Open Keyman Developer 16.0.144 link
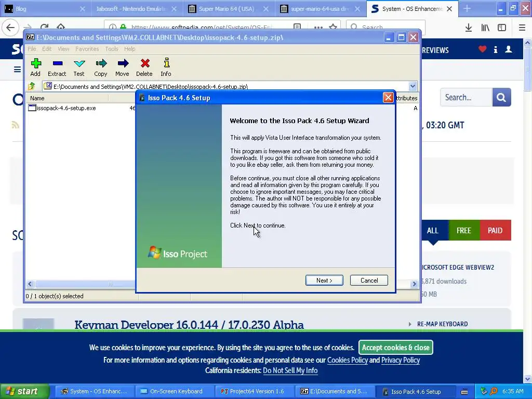 click(x=189, y=325)
